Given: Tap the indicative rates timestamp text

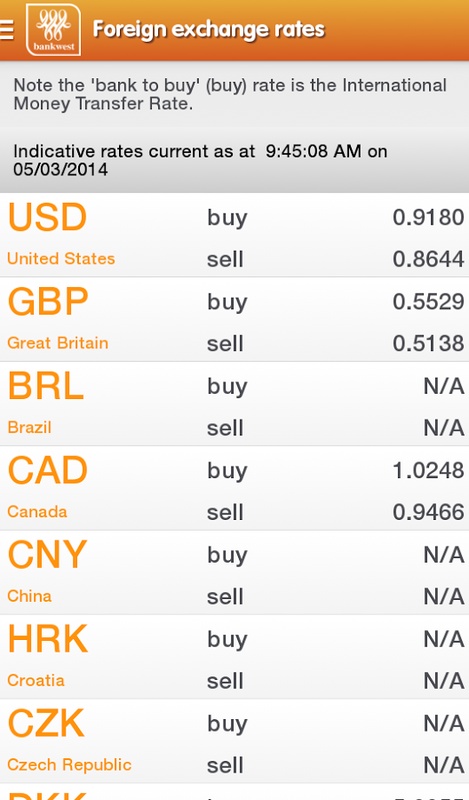Looking at the screenshot, I should pyautogui.click(x=200, y=160).
